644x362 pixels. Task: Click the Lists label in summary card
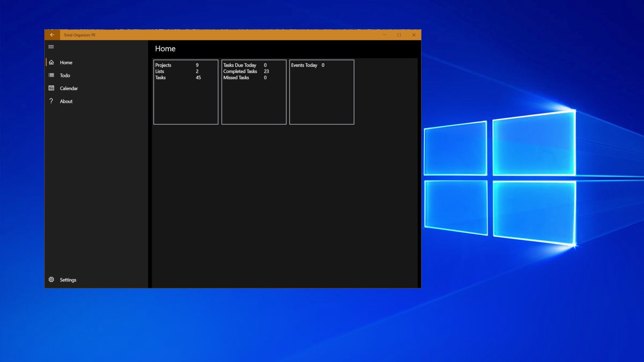click(x=160, y=71)
